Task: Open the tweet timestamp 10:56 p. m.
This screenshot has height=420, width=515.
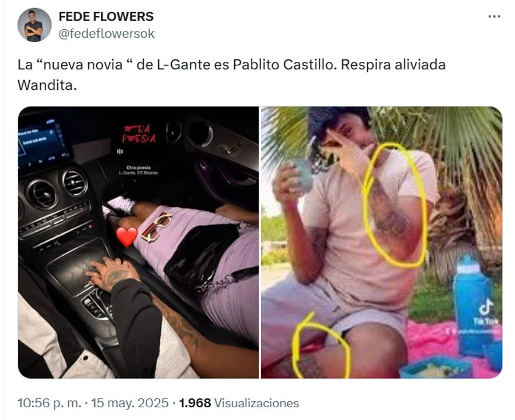Action: [49, 403]
